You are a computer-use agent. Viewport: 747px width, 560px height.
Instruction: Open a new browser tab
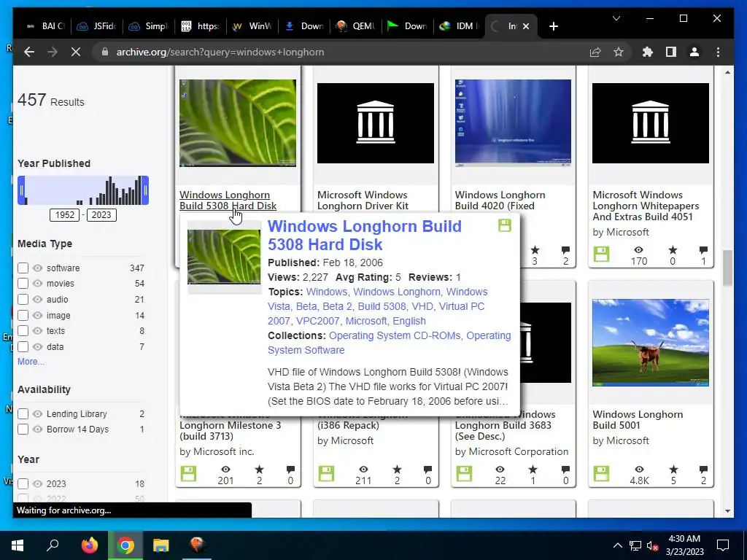[553, 26]
